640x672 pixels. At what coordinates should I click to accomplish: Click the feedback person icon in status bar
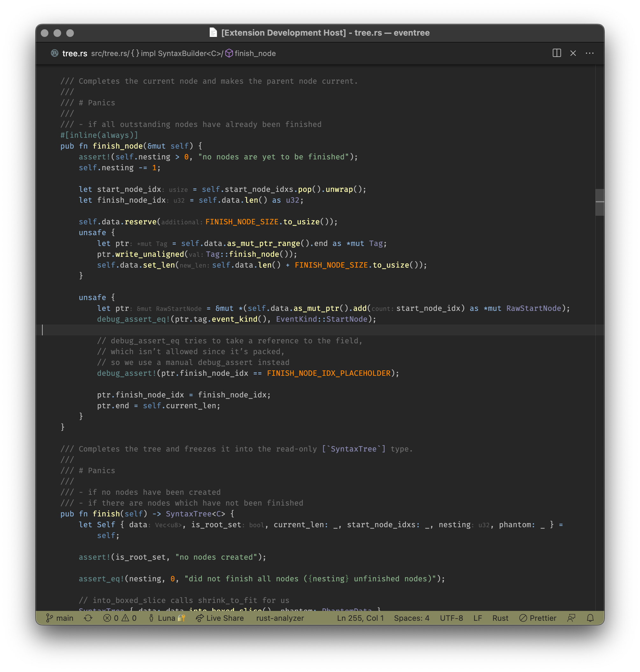click(x=572, y=618)
